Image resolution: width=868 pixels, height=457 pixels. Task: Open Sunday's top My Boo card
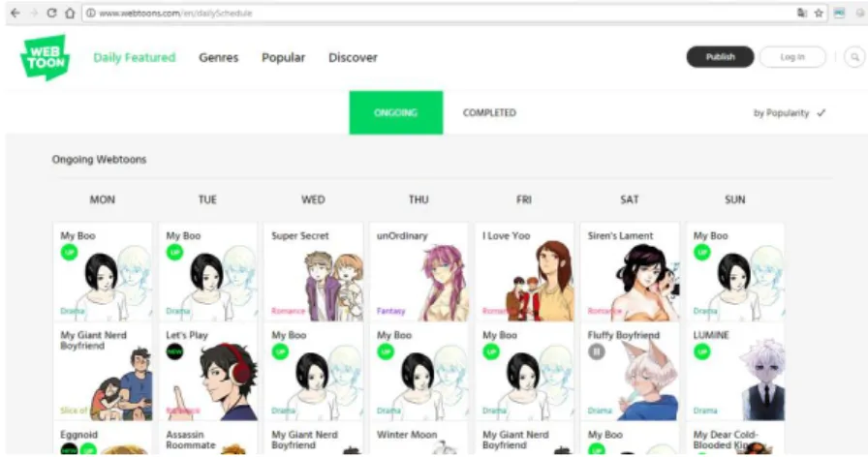coord(735,272)
